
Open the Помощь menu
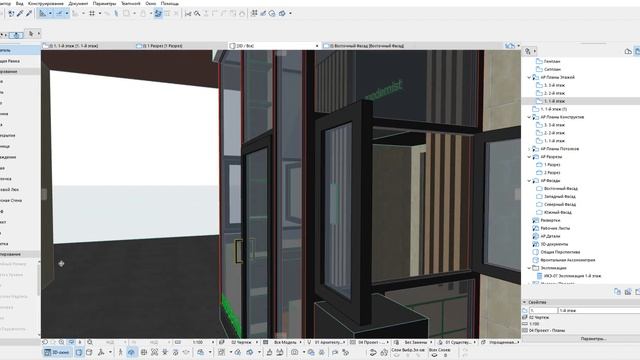(x=169, y=3)
